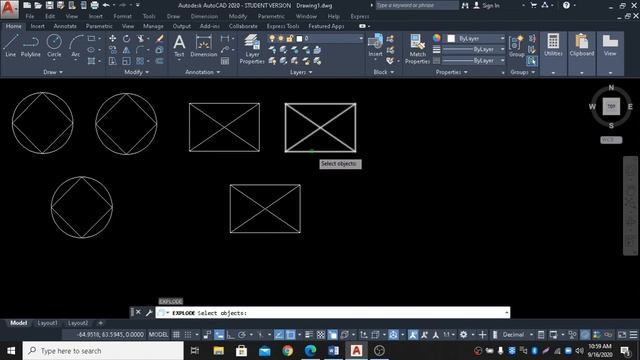Click the TOP face of ViewCube
Viewport: 640px width, 360px height.
point(611,106)
